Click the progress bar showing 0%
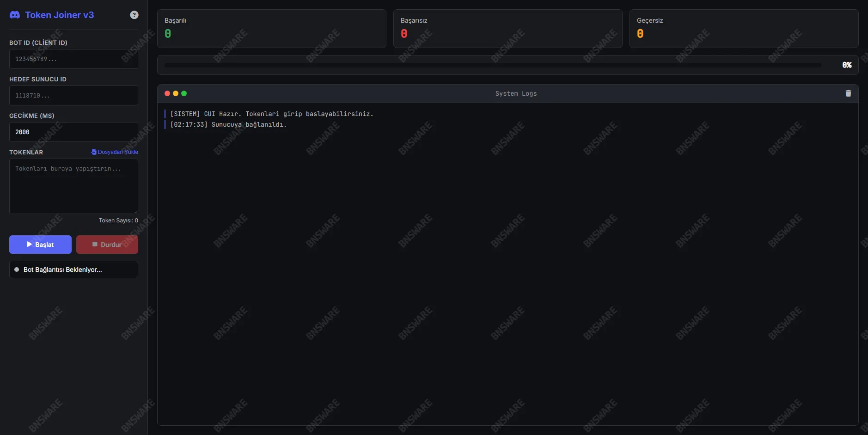Viewport: 868px width, 435px height. [493, 65]
